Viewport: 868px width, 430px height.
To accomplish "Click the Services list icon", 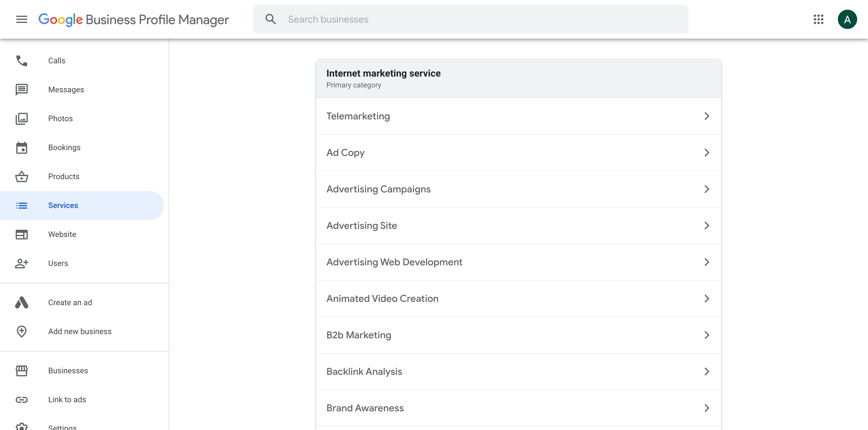I will click(x=22, y=205).
